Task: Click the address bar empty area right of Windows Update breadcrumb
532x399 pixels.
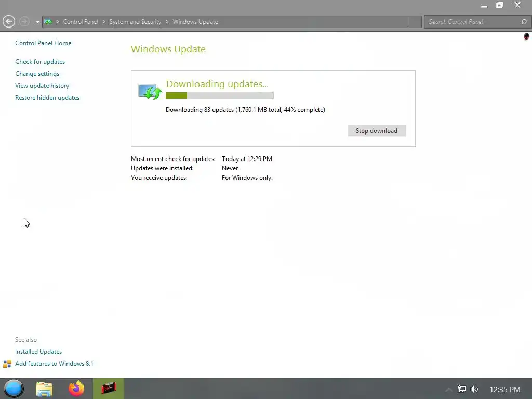Action: [x=312, y=22]
